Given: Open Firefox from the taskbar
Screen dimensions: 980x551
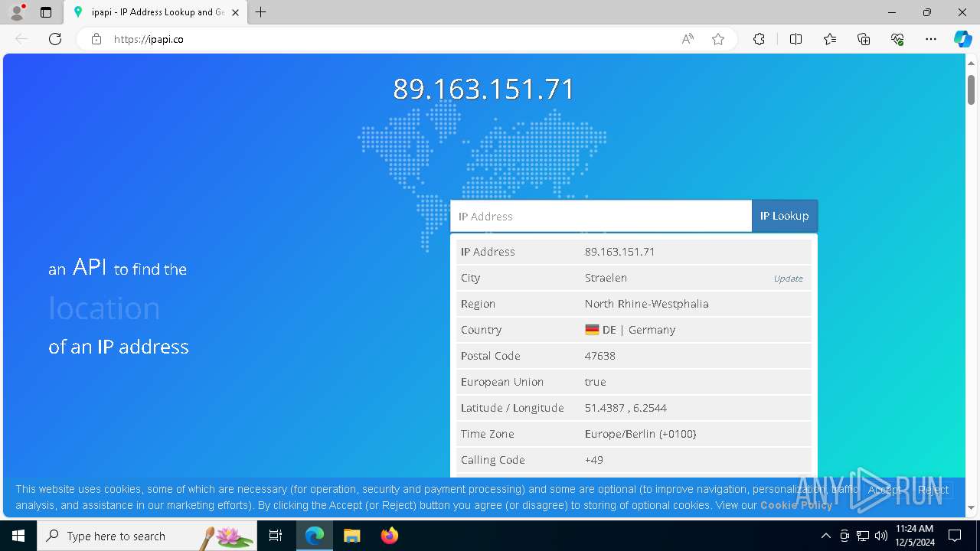Looking at the screenshot, I should 390,536.
